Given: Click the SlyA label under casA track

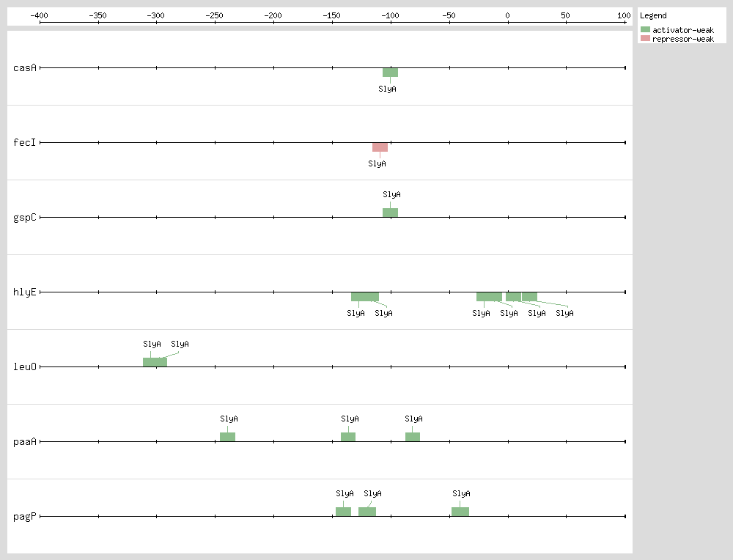Looking at the screenshot, I should [x=387, y=89].
